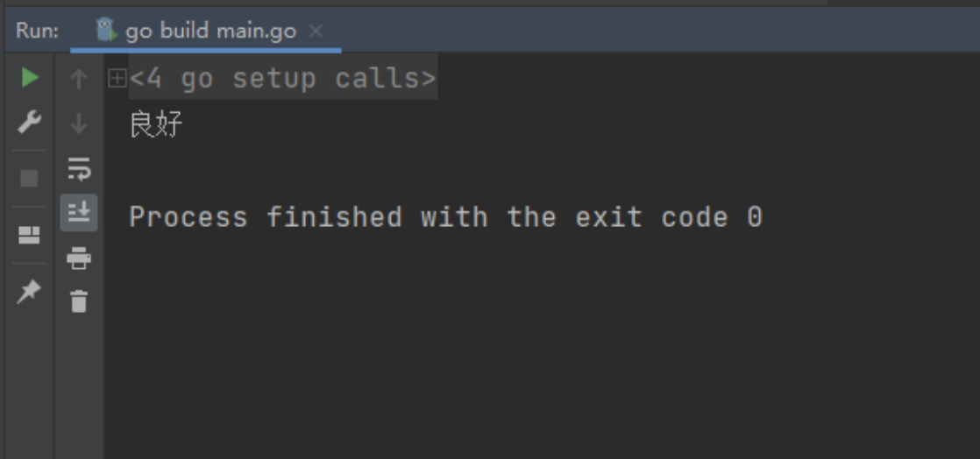980x459 pixels.
Task: Click the 良好 output line
Action: click(156, 124)
